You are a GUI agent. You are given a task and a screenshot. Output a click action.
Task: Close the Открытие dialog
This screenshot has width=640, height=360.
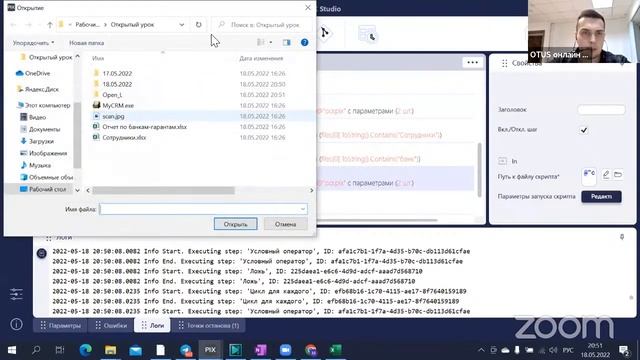(x=308, y=8)
